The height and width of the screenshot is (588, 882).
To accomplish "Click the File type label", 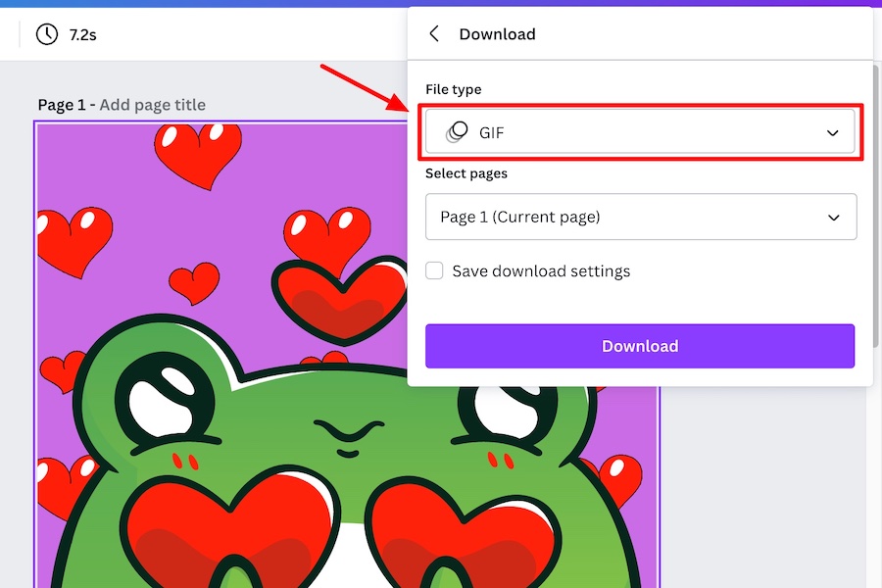I will (454, 89).
